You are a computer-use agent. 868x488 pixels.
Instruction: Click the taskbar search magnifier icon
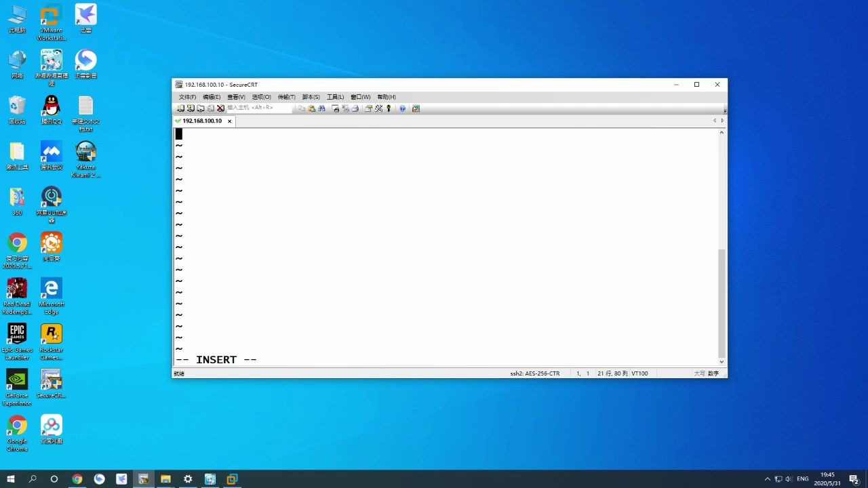tap(33, 479)
